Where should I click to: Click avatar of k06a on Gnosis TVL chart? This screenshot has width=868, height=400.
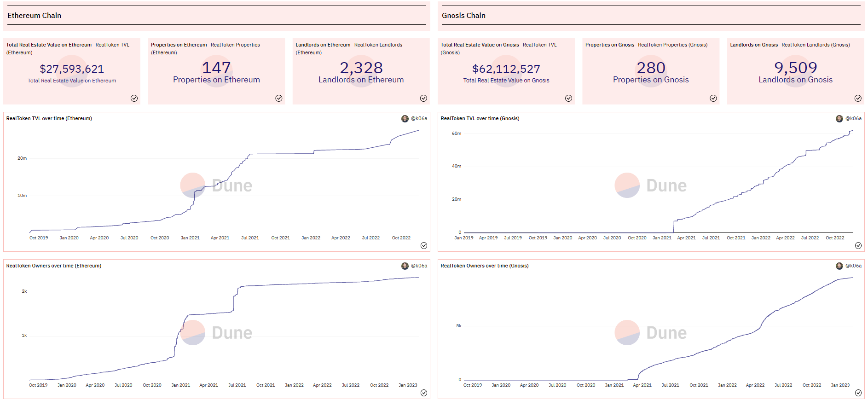coord(839,119)
